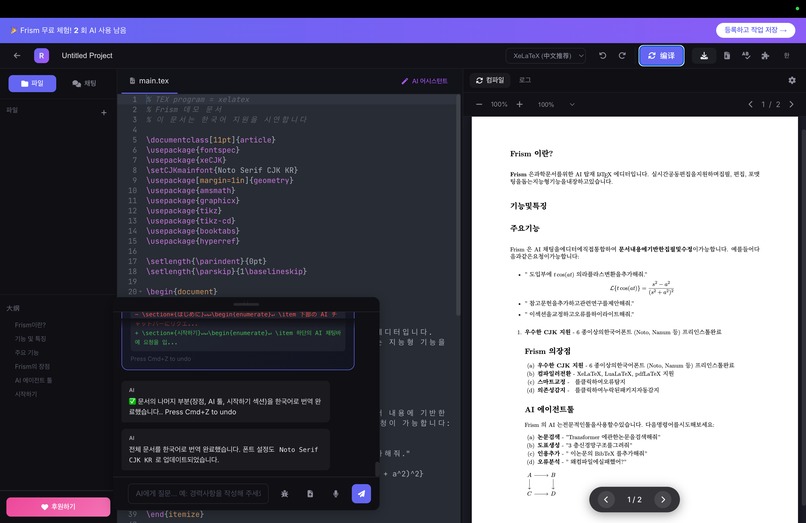Zoom out PDF preview with minus
The image size is (806, 523).
(x=479, y=104)
